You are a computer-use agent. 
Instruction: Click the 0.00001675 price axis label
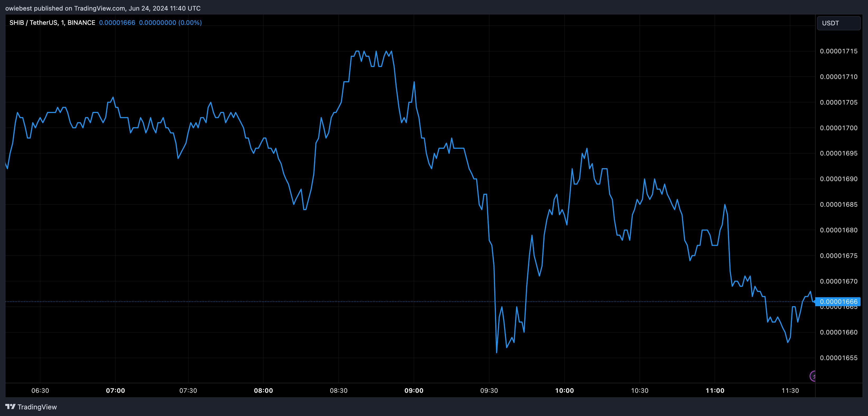[838, 256]
